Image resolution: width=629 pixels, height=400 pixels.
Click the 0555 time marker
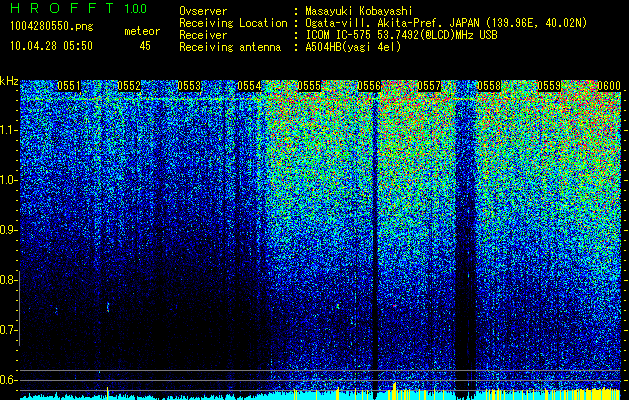(309, 86)
